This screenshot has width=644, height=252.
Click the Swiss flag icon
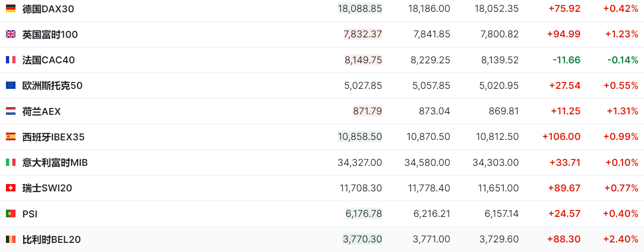[x=10, y=188]
